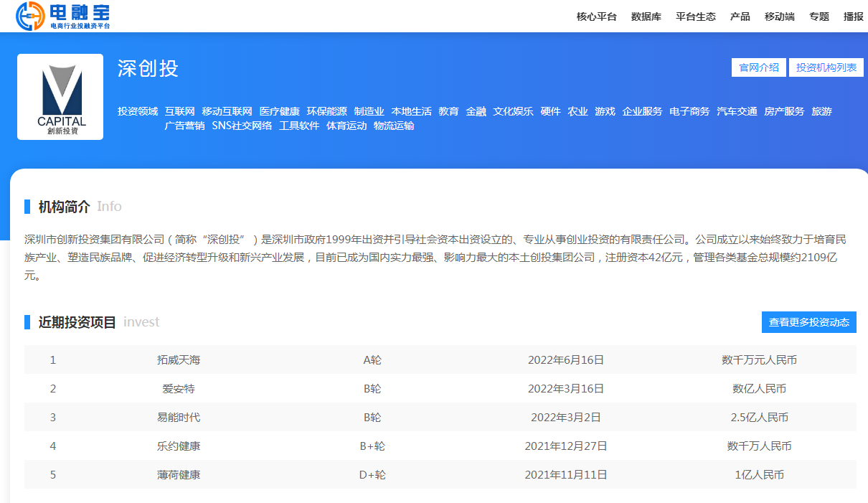Viewport: 868px width, 503px height.
Task: Select the 汽车交通 tag
Action: [737, 111]
